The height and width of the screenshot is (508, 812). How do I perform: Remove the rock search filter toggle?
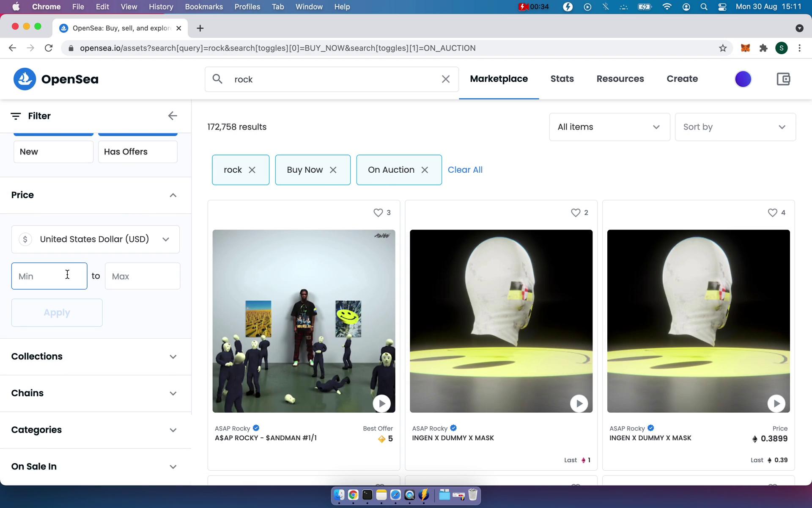(251, 170)
